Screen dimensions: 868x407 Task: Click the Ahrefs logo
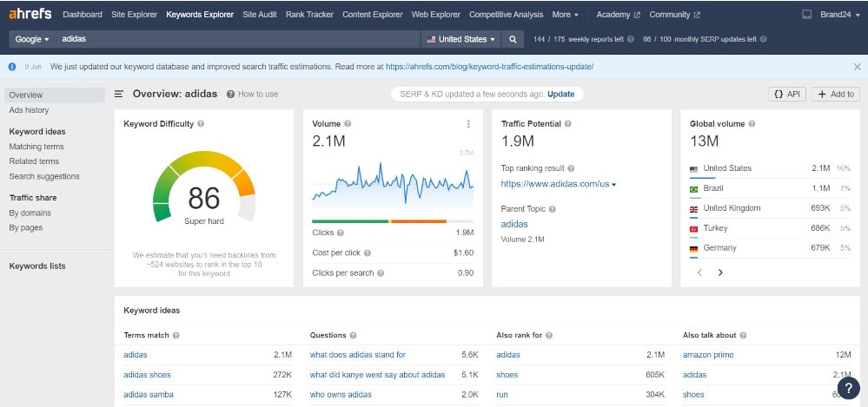click(30, 15)
